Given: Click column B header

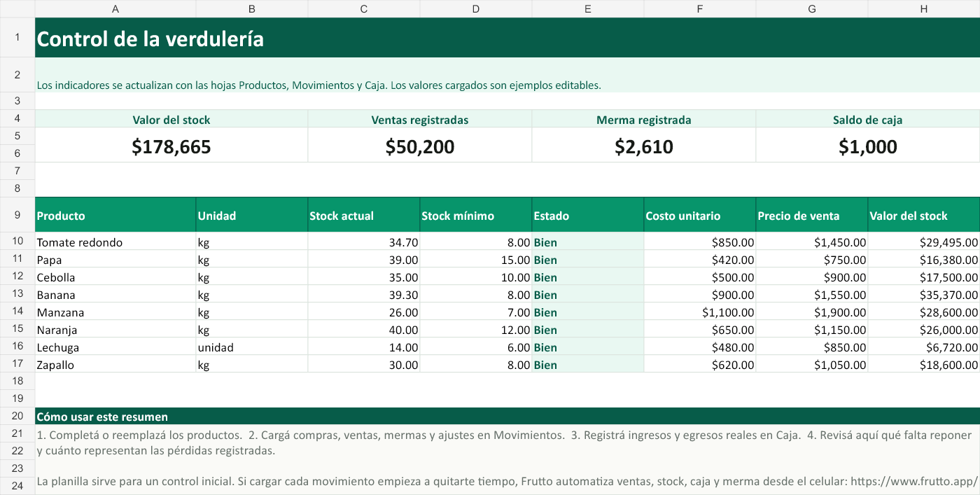Looking at the screenshot, I should click(252, 9).
